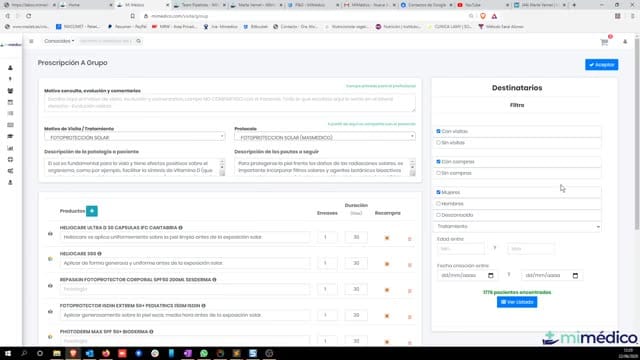Open the shopping cart icon
The height and width of the screenshot is (360, 640).
click(604, 42)
